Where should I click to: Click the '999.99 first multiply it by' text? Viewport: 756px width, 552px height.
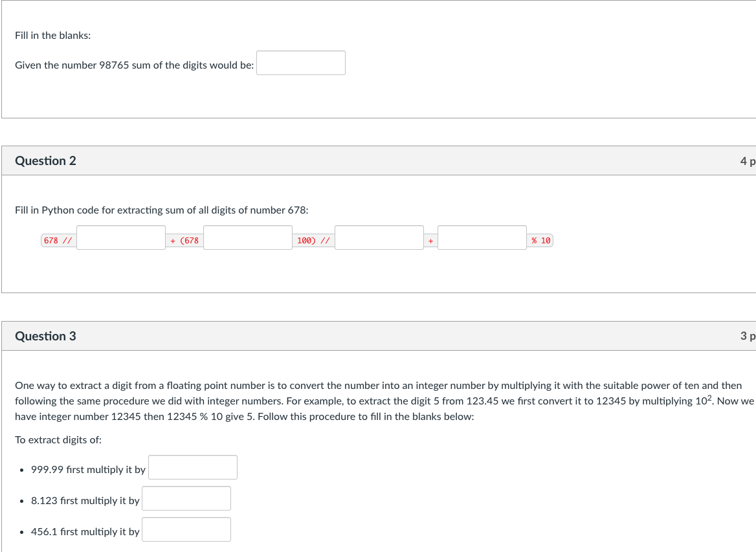pos(88,470)
